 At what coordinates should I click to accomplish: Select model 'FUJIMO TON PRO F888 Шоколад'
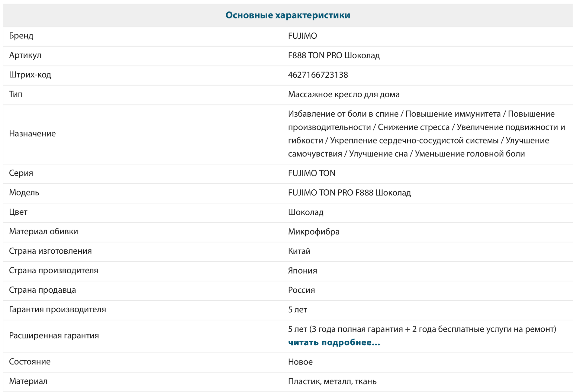tap(350, 193)
